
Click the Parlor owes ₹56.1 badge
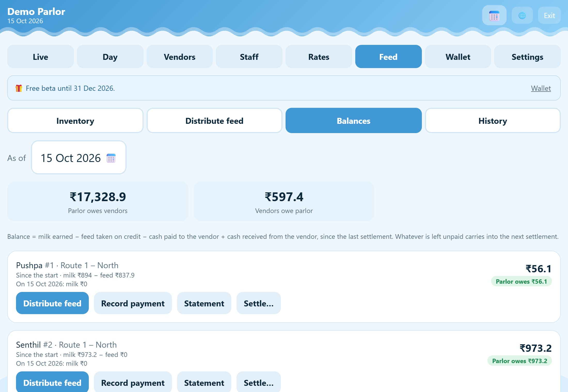[x=521, y=281]
